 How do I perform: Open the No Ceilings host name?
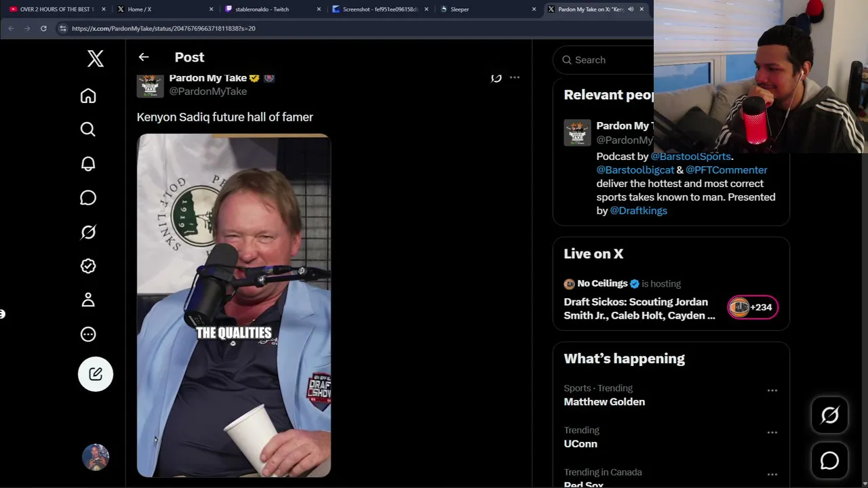pos(602,284)
